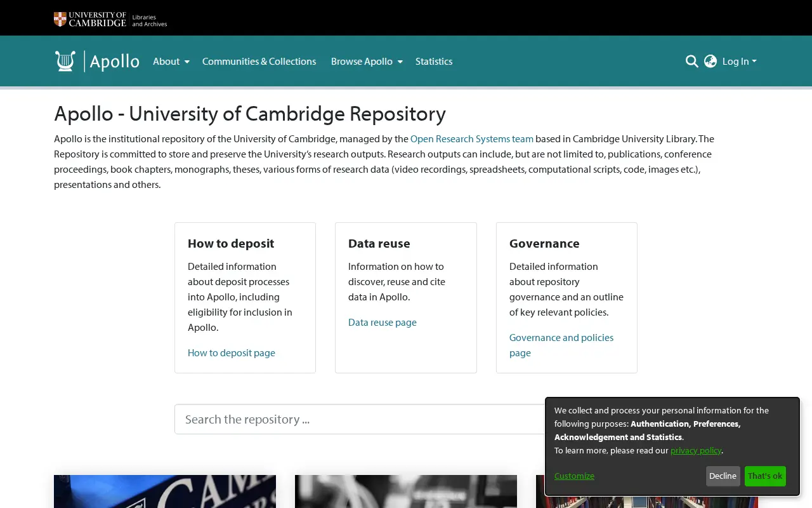Viewport: 812px width, 508px height.
Task: Open the search magnifier icon in navbar
Action: click(691, 61)
